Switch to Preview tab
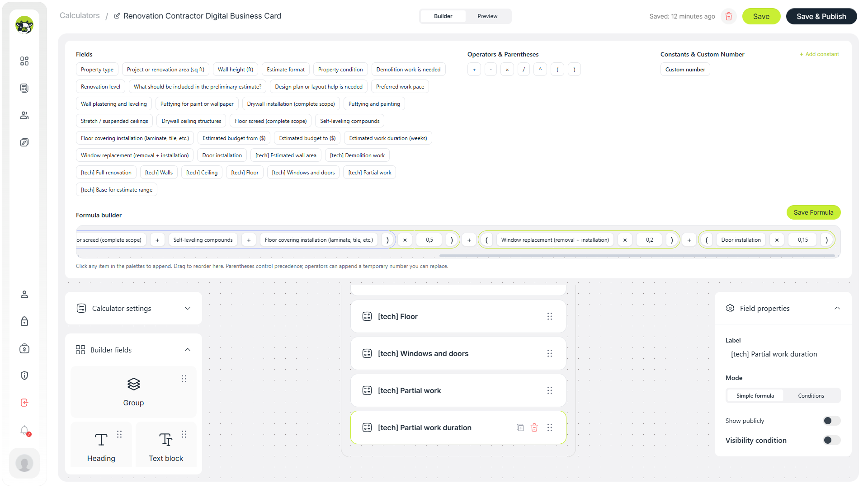The height and width of the screenshot is (488, 868). 487,16
